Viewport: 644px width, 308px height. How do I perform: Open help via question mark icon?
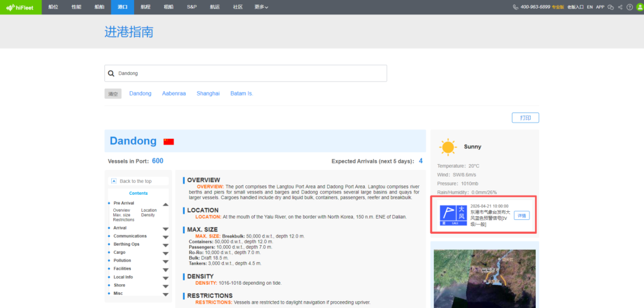pos(630,7)
